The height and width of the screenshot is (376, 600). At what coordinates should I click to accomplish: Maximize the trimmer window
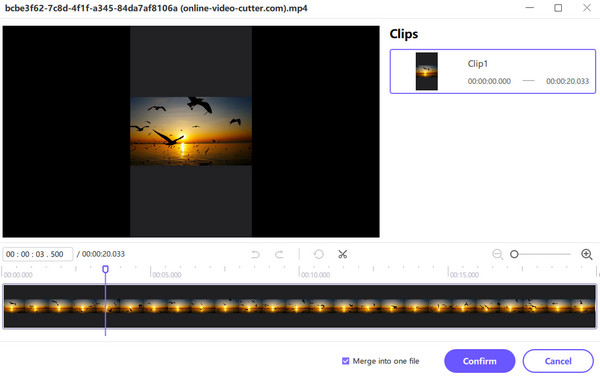(558, 8)
